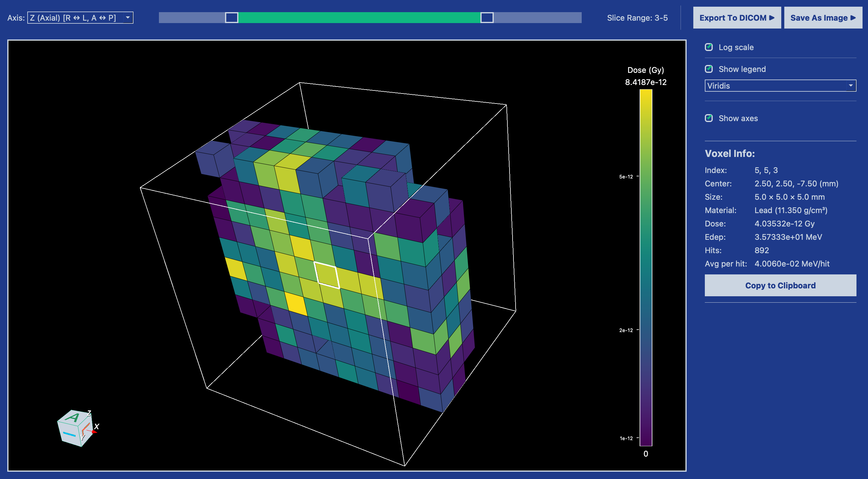This screenshot has width=868, height=479.
Task: Click the orientation cube axes gizmo
Action: 77,428
